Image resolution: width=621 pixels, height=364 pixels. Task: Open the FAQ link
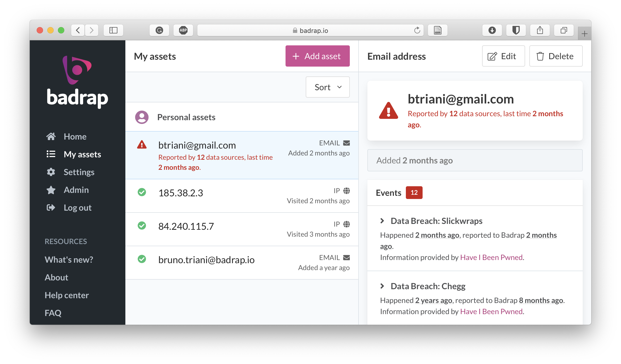pyautogui.click(x=53, y=313)
